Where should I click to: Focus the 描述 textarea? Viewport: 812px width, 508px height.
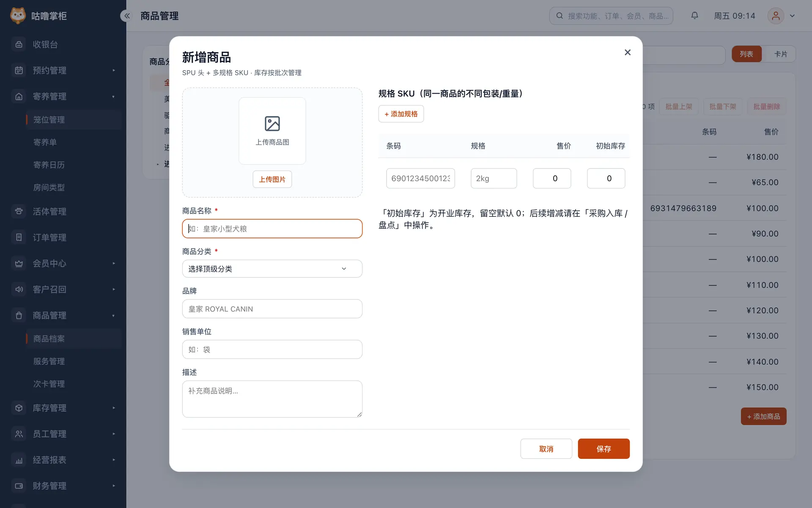272,399
